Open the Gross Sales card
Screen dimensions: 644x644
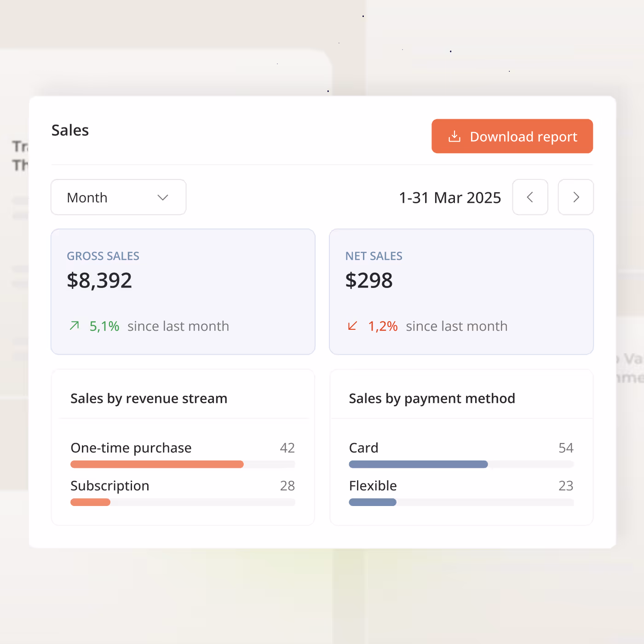[183, 292]
